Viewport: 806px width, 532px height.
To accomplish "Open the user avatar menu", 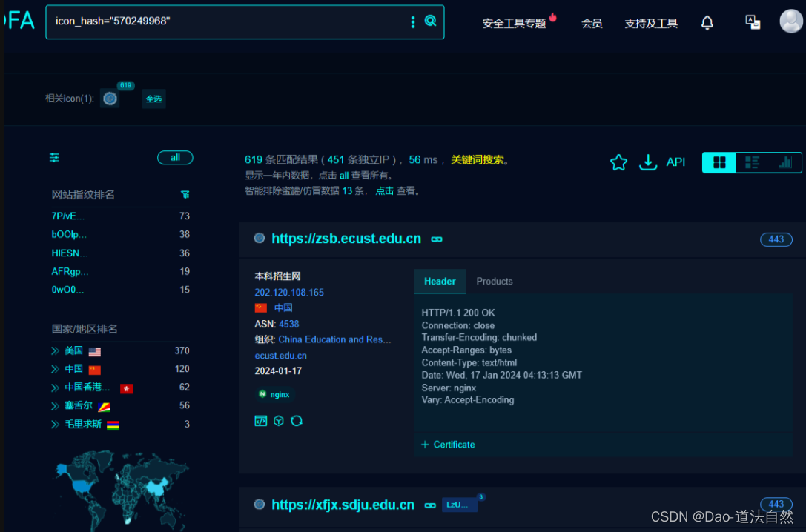I will [790, 21].
